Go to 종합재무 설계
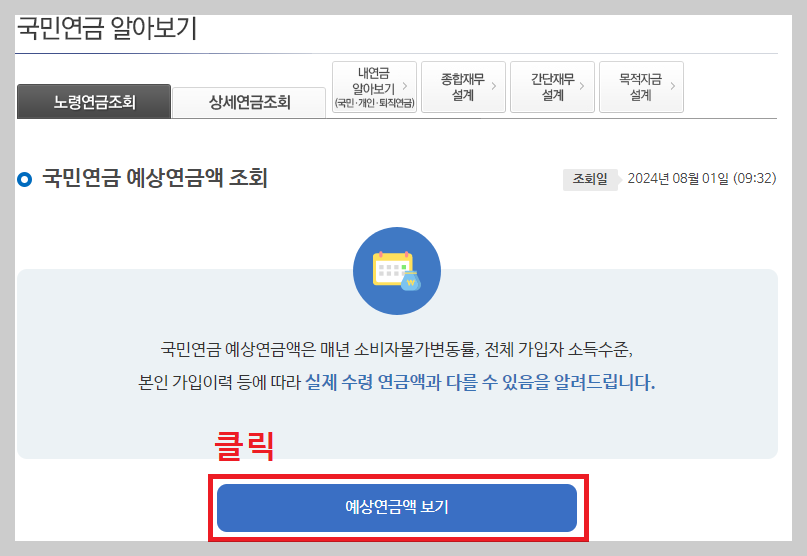807x556 pixels. click(463, 87)
